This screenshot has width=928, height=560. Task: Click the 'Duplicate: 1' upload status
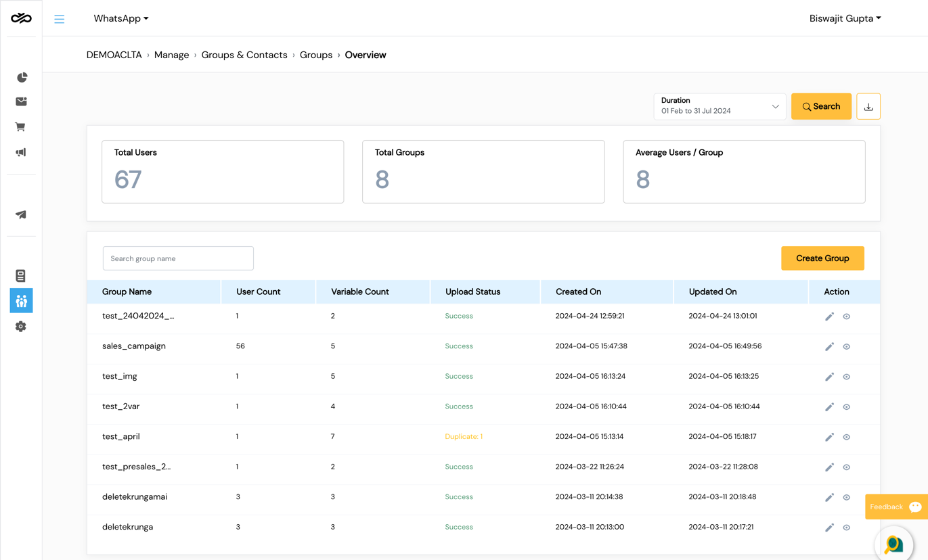[x=464, y=436]
